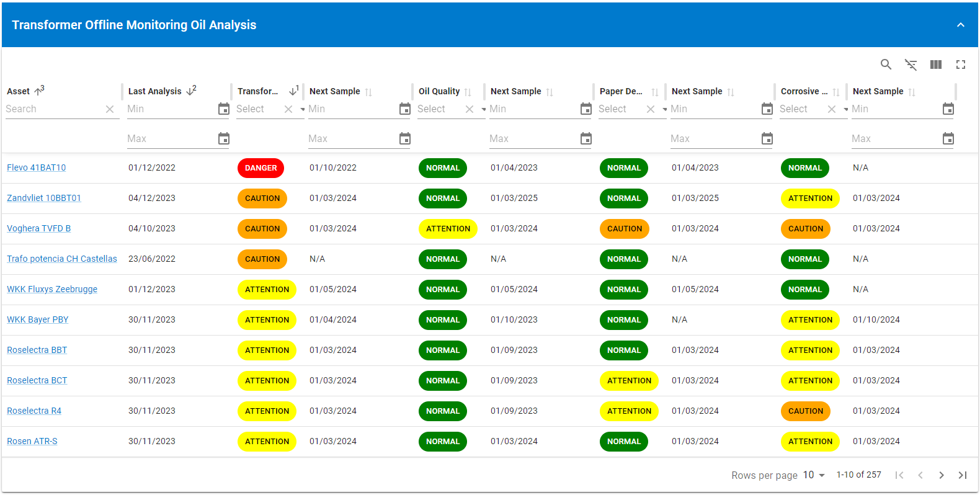Go to previous page
Image resolution: width=980 pixels, height=495 pixels.
click(920, 475)
